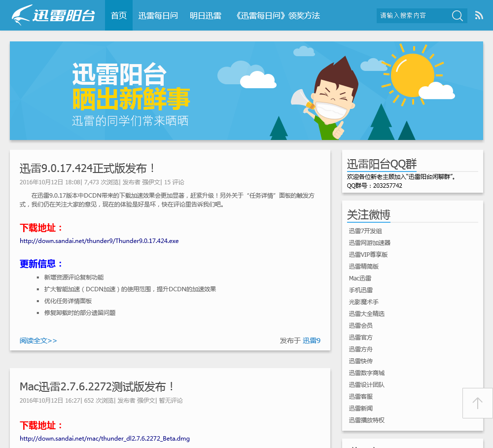
Task: Open 迅雷播放特权 weibo link
Action: pos(367,420)
